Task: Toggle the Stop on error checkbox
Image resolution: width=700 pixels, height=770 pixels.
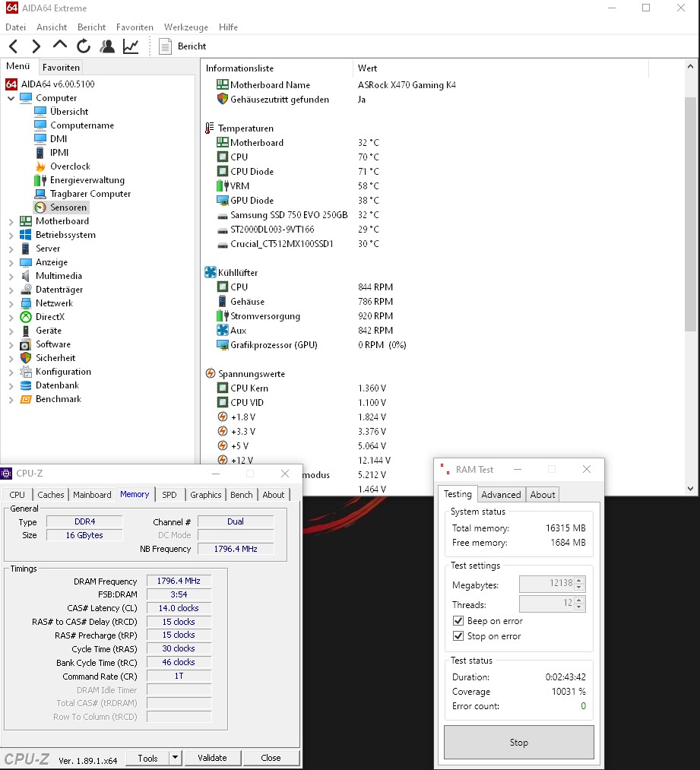Action: [x=458, y=636]
